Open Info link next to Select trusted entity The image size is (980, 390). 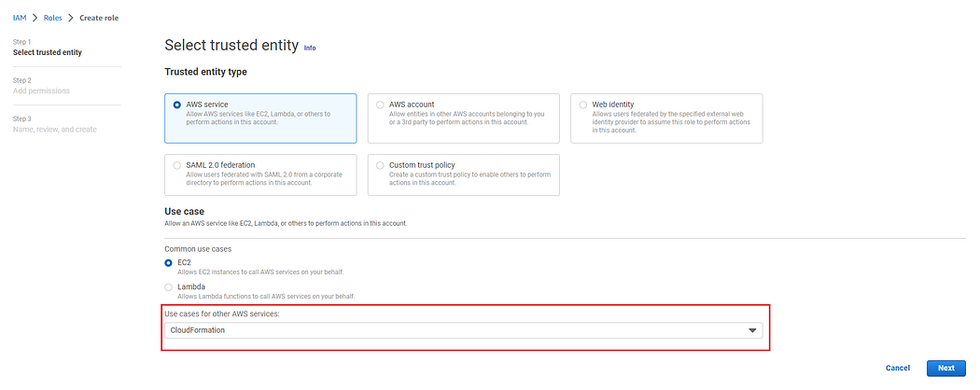(310, 49)
